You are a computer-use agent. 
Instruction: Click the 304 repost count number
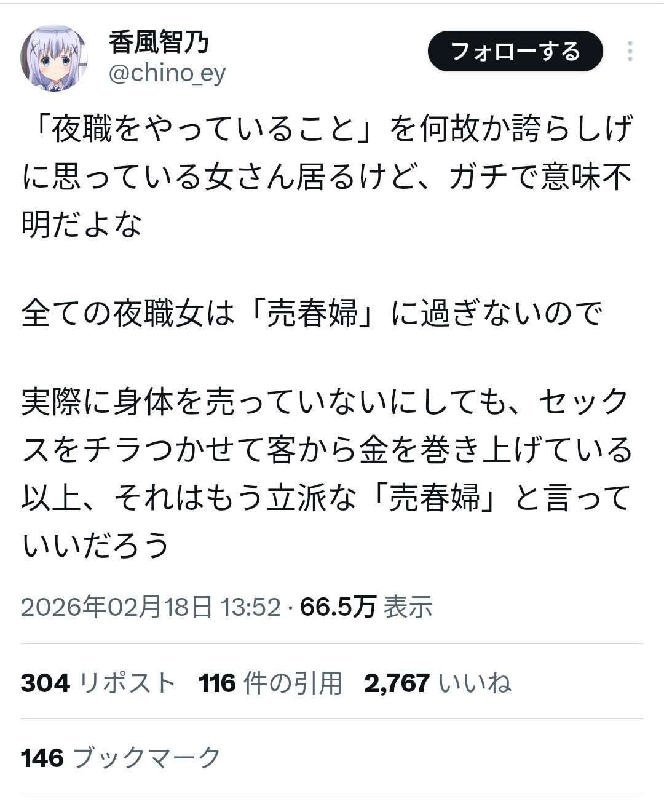tap(45, 683)
